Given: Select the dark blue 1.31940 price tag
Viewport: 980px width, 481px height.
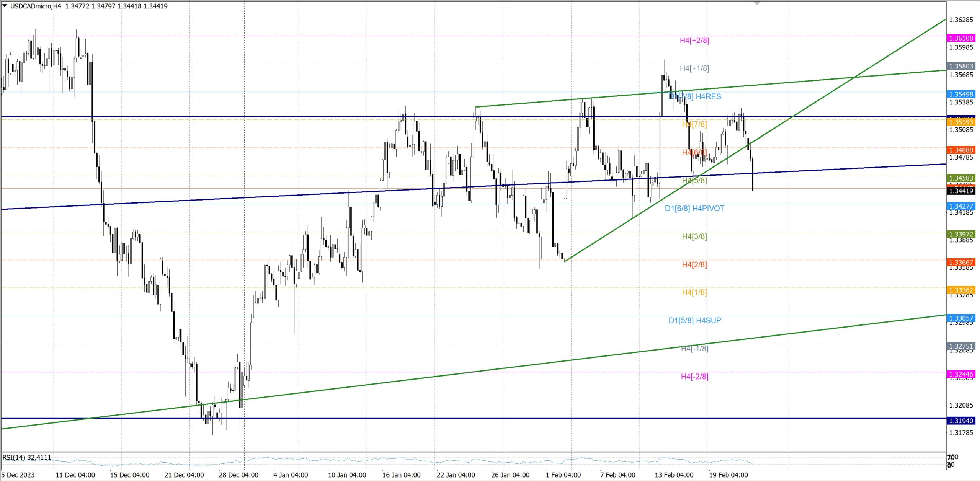Looking at the screenshot, I should 961,421.
